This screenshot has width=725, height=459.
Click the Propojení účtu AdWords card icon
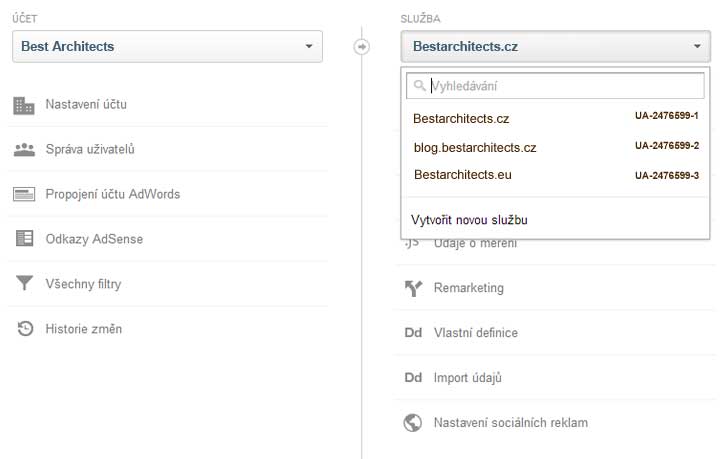pyautogui.click(x=24, y=195)
